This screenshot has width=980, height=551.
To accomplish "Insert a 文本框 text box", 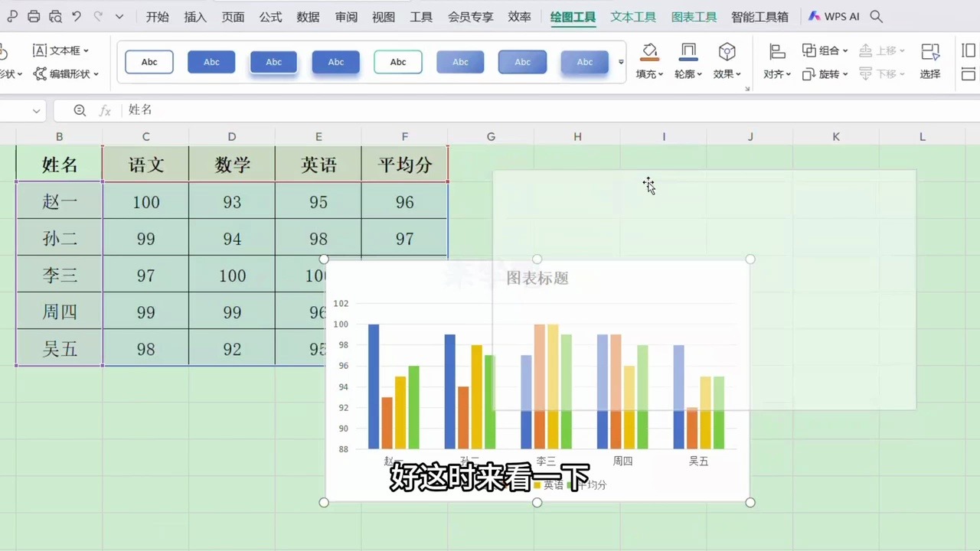I will 60,51.
